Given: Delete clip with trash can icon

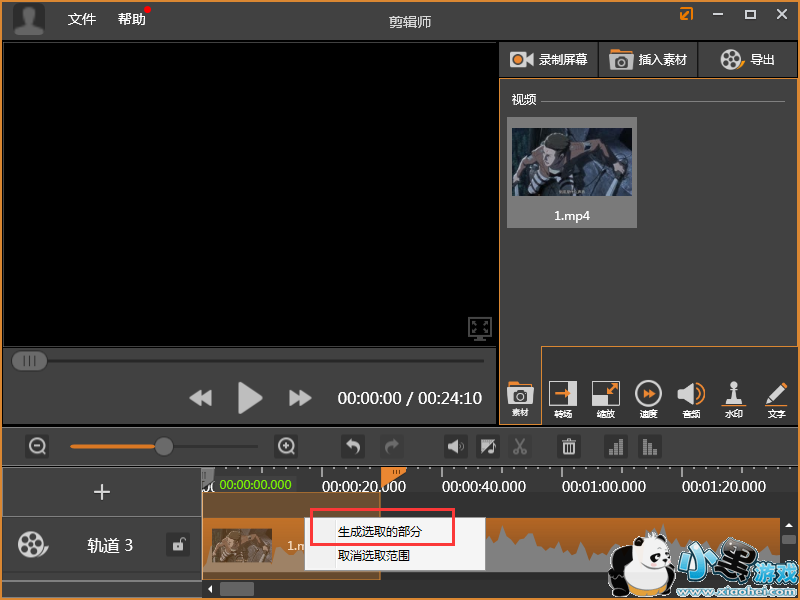Looking at the screenshot, I should point(568,447).
